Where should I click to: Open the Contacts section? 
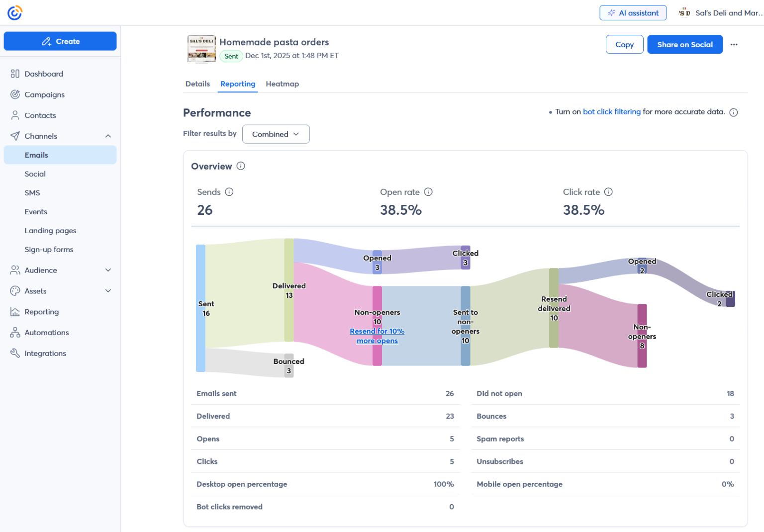point(40,115)
